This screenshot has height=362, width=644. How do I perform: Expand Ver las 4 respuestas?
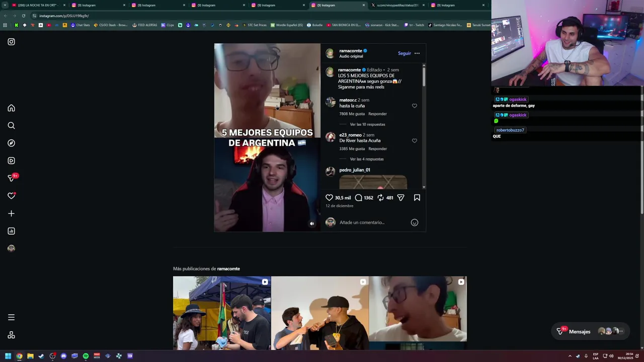[367, 159]
